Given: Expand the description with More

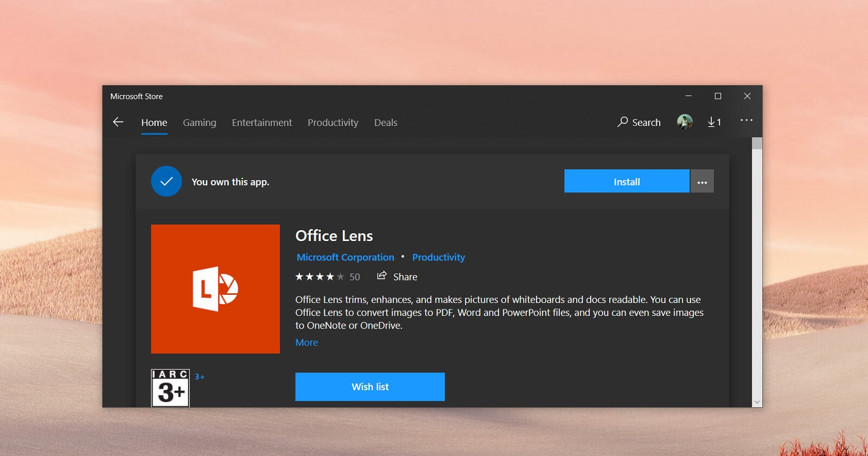Looking at the screenshot, I should pos(307,343).
